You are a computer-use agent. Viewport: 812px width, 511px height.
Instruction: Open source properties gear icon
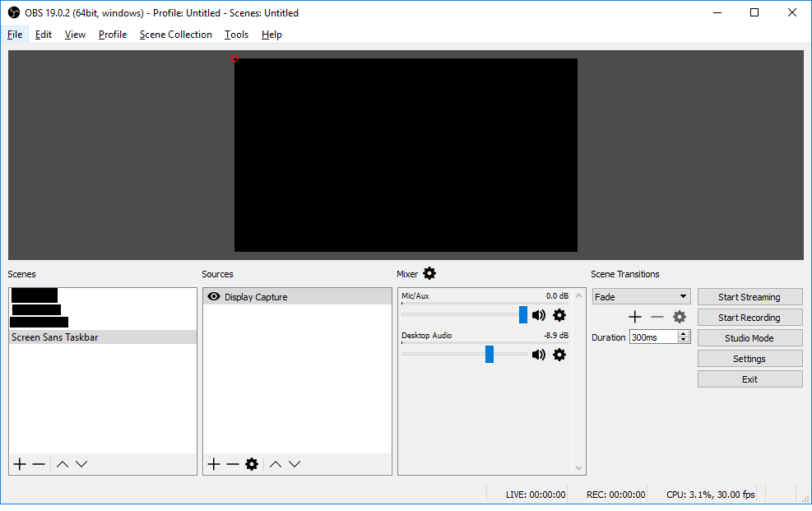coord(252,464)
